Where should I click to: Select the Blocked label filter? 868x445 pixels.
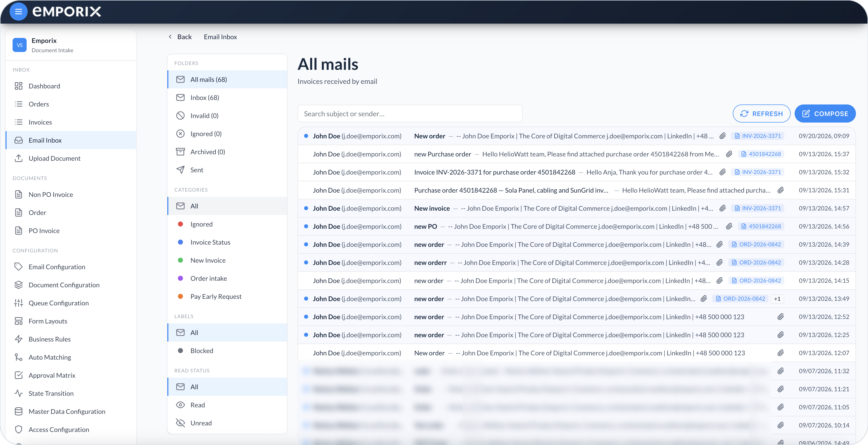coord(227,351)
